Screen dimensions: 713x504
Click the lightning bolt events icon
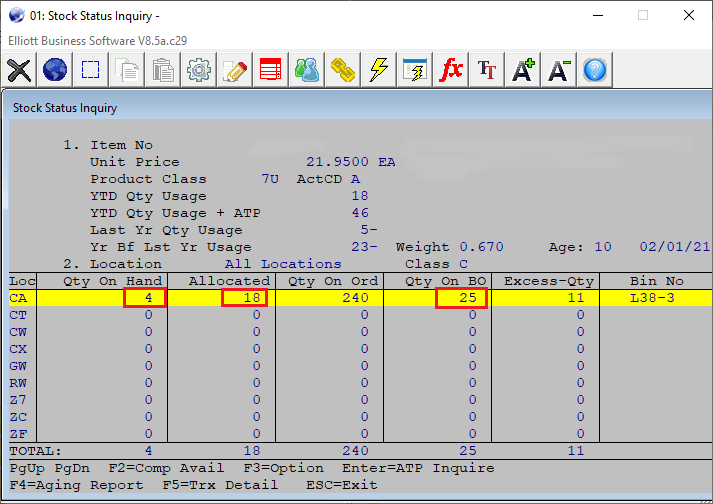[x=379, y=70]
